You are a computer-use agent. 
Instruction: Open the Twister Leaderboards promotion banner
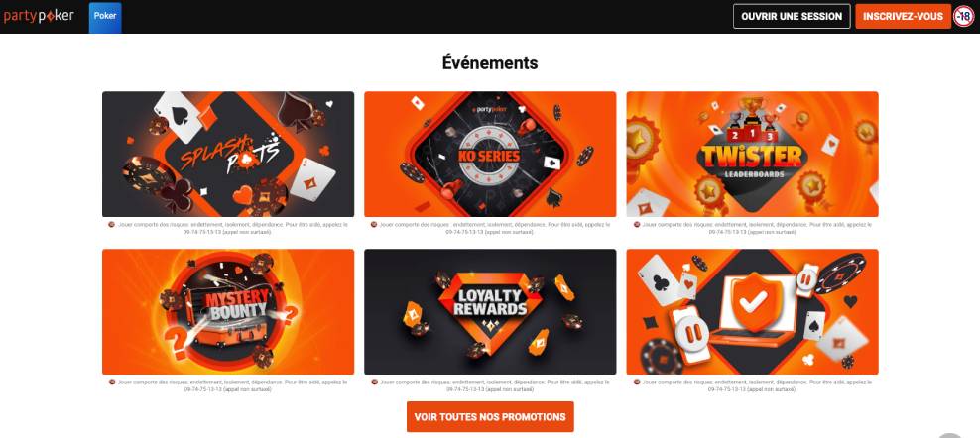753,155
